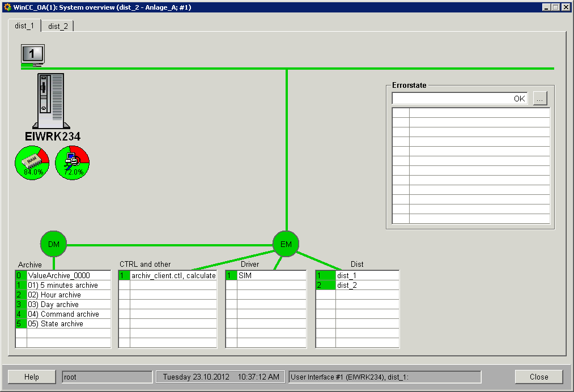Select the DM data manager node

click(53, 244)
